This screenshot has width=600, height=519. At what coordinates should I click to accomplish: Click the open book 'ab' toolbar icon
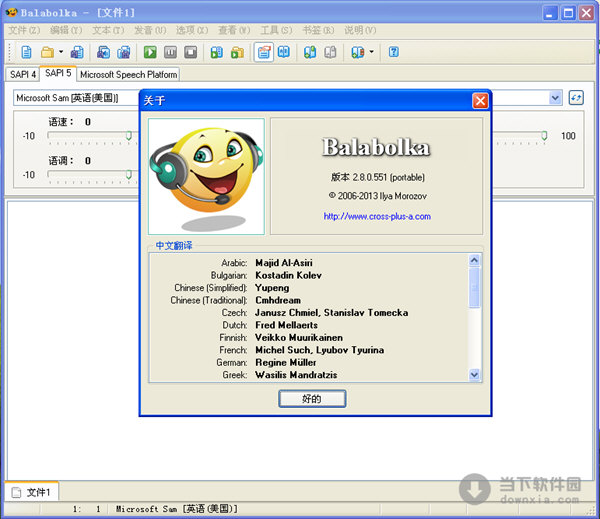click(x=284, y=52)
